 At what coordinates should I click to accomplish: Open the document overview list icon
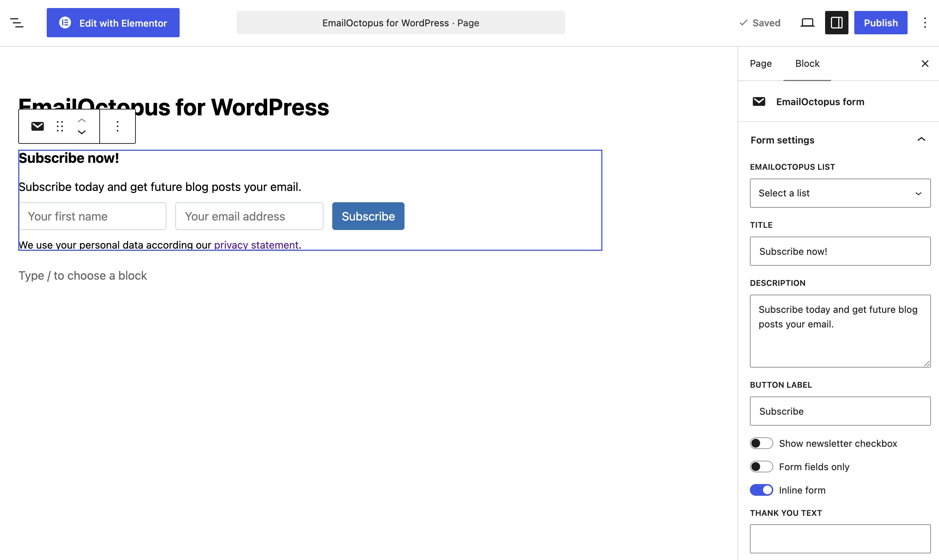click(x=17, y=23)
